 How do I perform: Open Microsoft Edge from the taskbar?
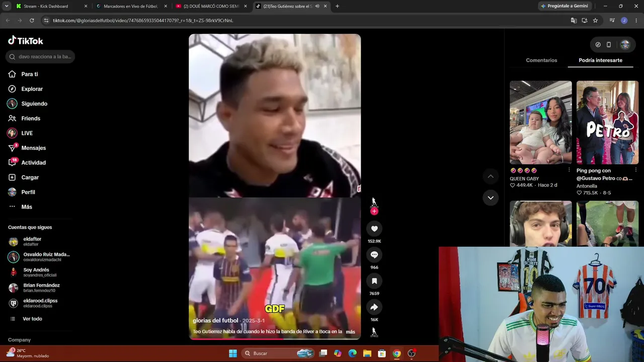tap(352, 353)
